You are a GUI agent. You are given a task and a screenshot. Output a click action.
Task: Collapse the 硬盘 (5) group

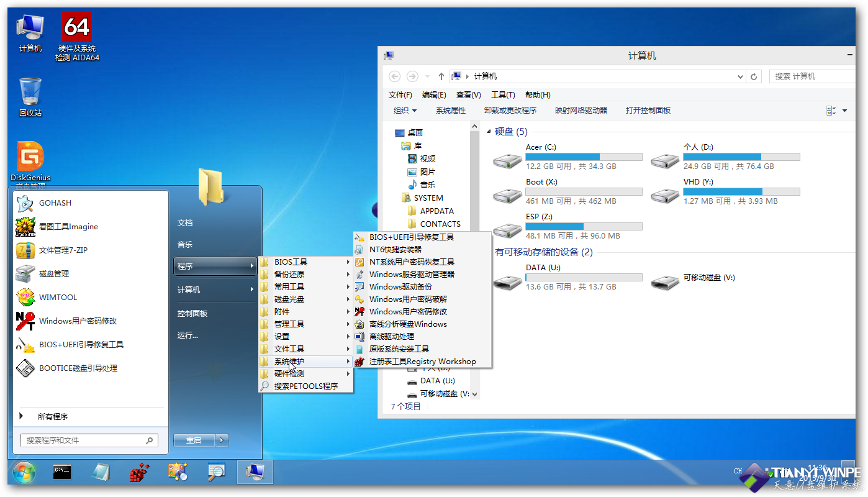point(489,132)
